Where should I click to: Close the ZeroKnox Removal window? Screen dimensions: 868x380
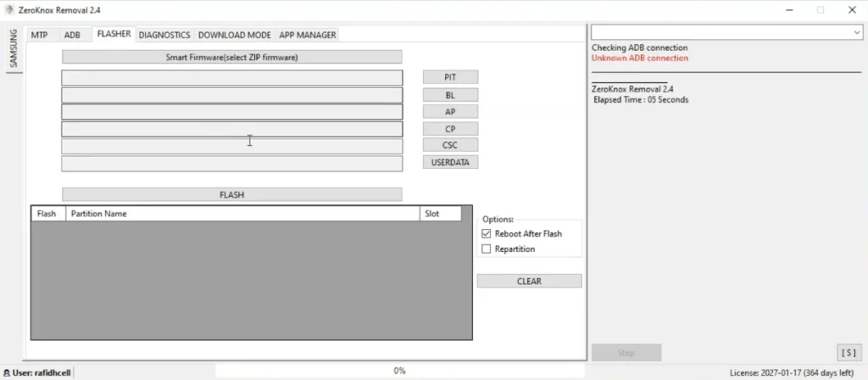(852, 10)
